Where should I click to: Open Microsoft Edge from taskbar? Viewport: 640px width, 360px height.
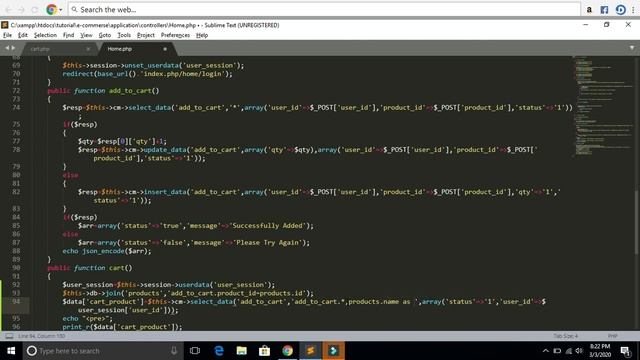coord(219,351)
